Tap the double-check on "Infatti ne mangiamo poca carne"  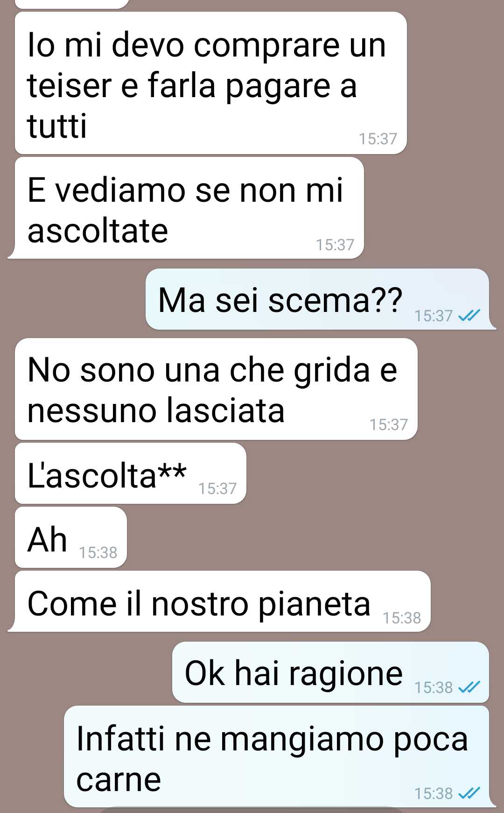click(469, 793)
